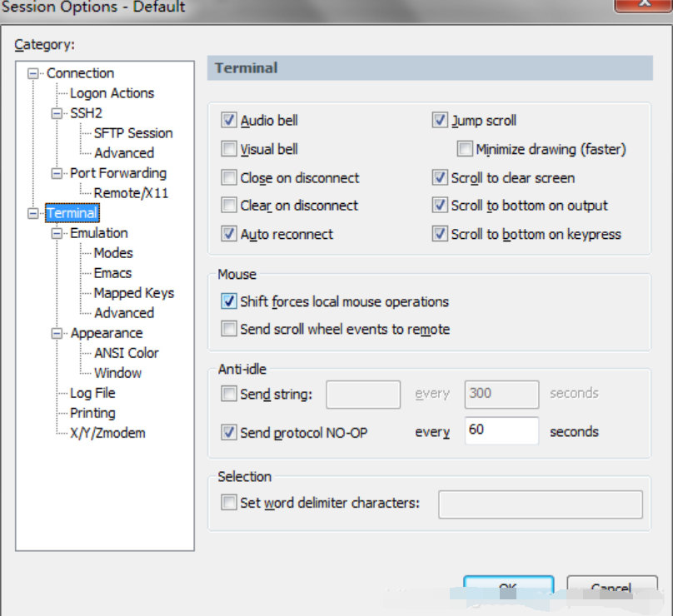The height and width of the screenshot is (616, 673).
Task: Click the NO-OP 60 seconds field
Action: coord(501,430)
